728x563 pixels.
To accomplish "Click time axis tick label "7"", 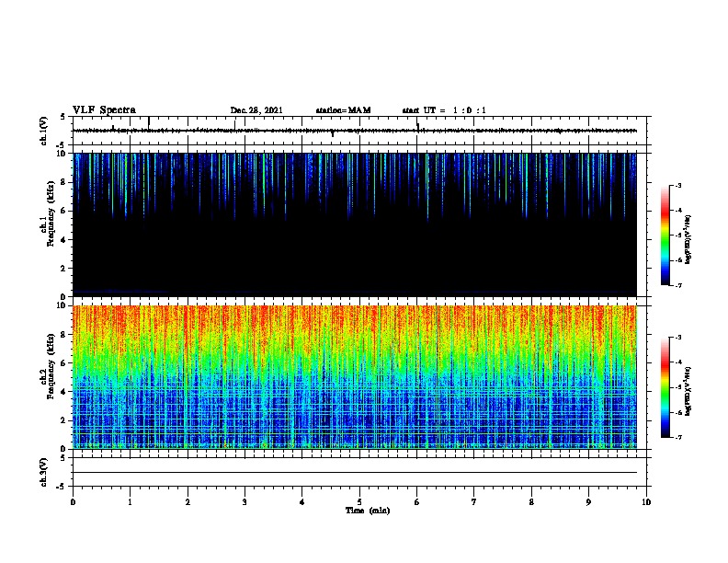I will [474, 501].
